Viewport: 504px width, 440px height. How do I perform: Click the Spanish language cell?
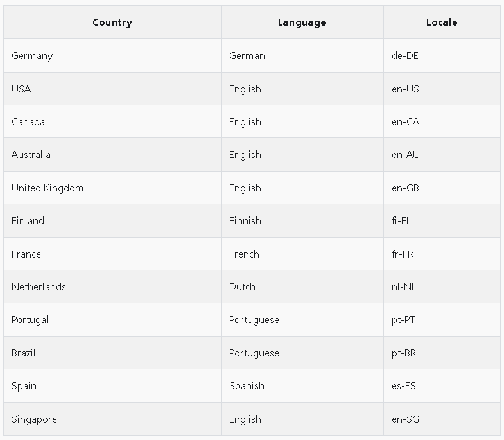point(247,386)
